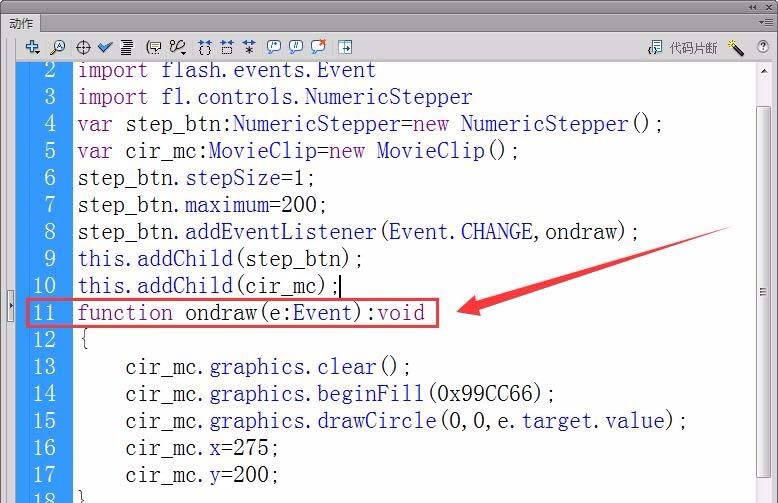Click the opening brace on line 12

(85, 339)
